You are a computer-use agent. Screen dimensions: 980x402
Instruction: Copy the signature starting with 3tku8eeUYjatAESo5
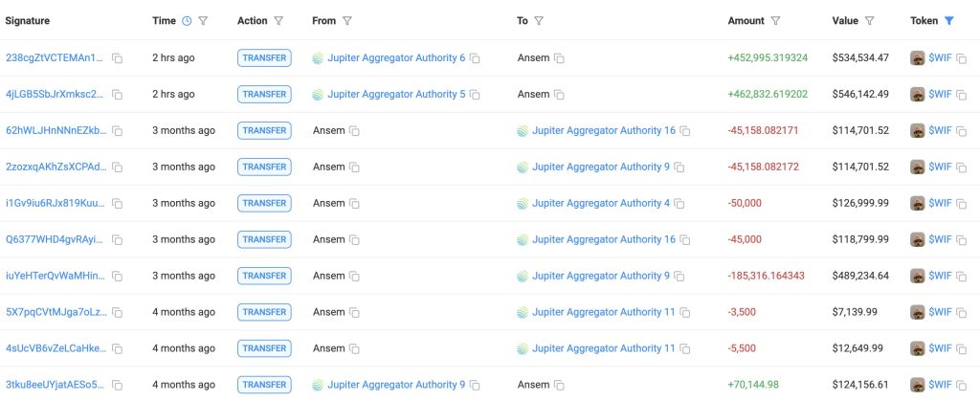coord(118,386)
